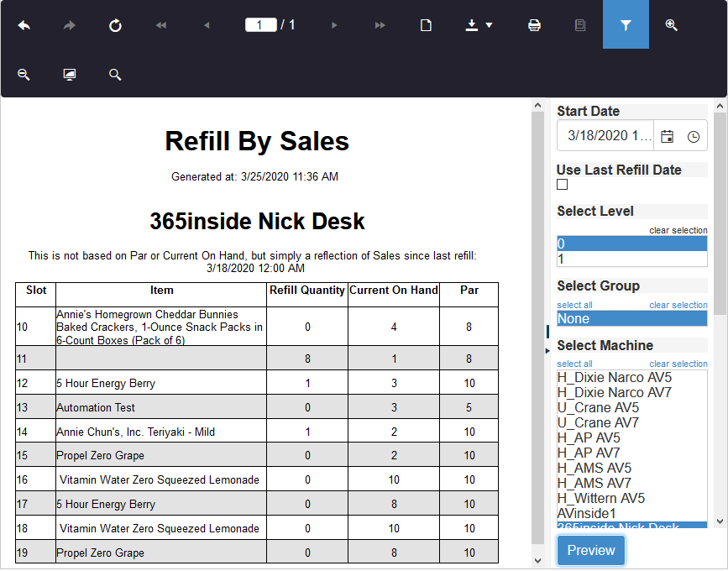Click the 365inside Nick Desk report heading
Viewport: 728px width, 571px height.
257,221
